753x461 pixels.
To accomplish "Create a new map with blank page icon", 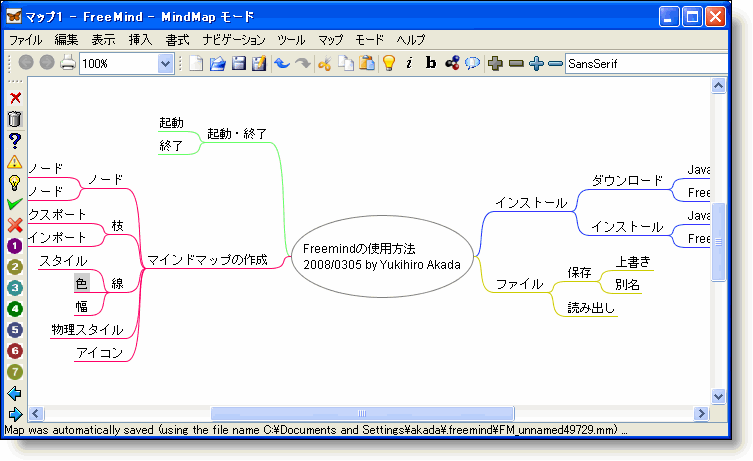I will 196,63.
